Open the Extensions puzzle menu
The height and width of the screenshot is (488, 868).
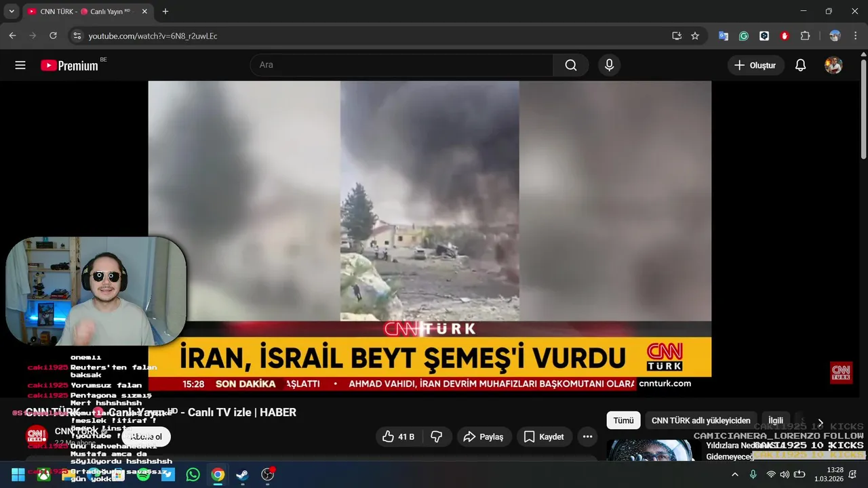tap(805, 36)
